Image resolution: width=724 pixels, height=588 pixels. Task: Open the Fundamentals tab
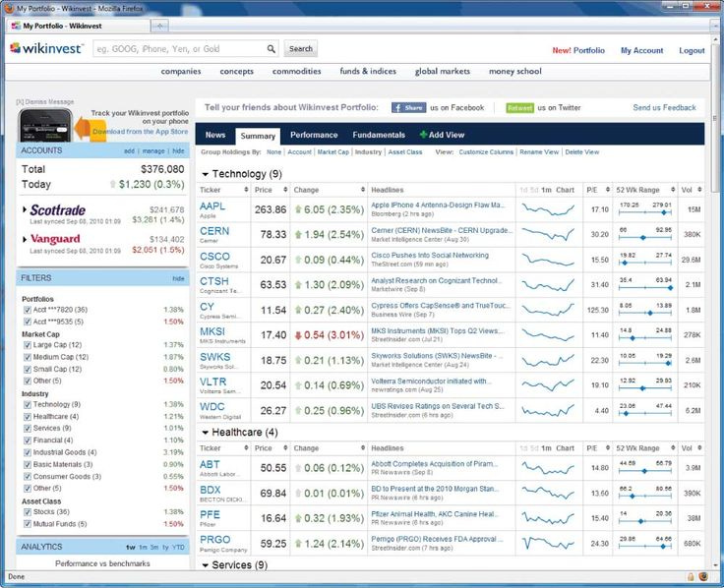click(x=379, y=135)
